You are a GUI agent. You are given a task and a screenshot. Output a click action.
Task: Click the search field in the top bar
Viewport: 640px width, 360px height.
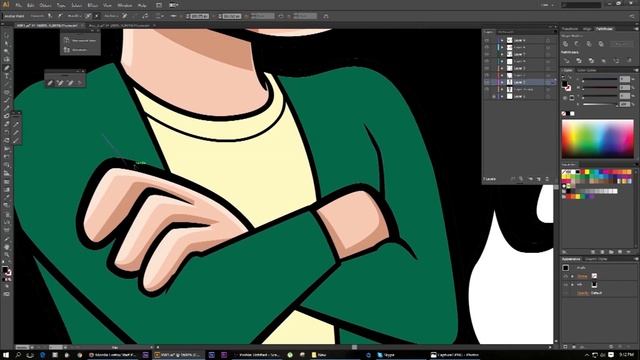(582, 5)
